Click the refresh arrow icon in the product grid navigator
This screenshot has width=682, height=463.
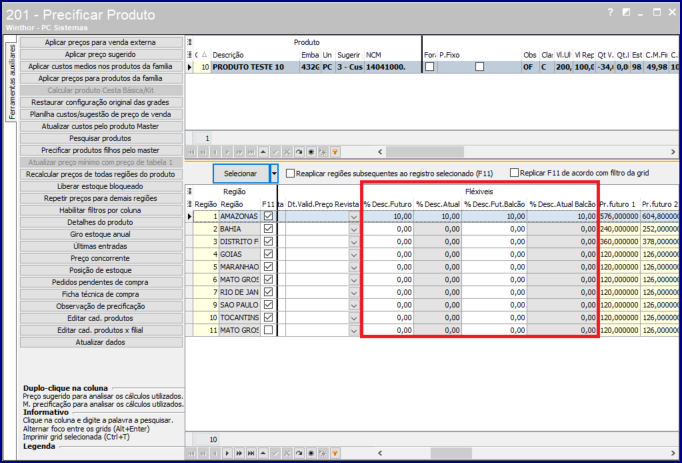pyautogui.click(x=299, y=152)
